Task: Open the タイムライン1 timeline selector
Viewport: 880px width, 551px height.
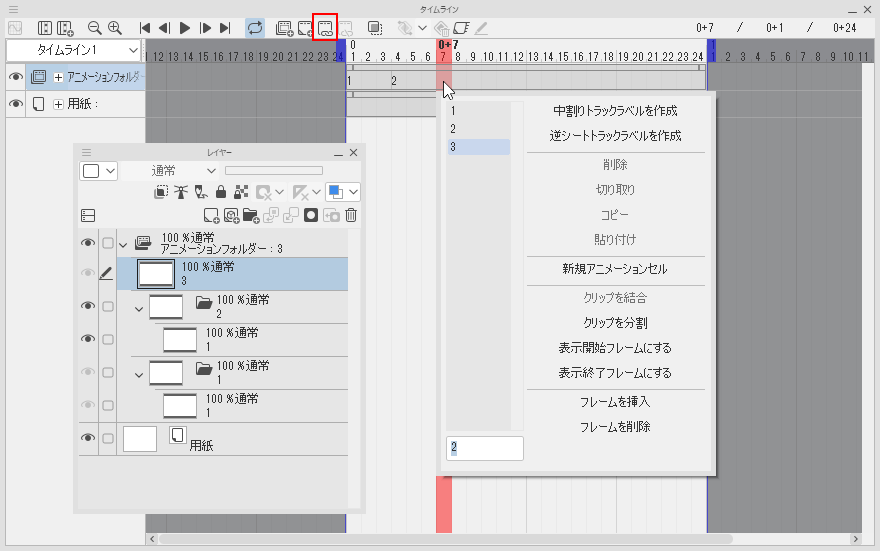Action: [74, 50]
